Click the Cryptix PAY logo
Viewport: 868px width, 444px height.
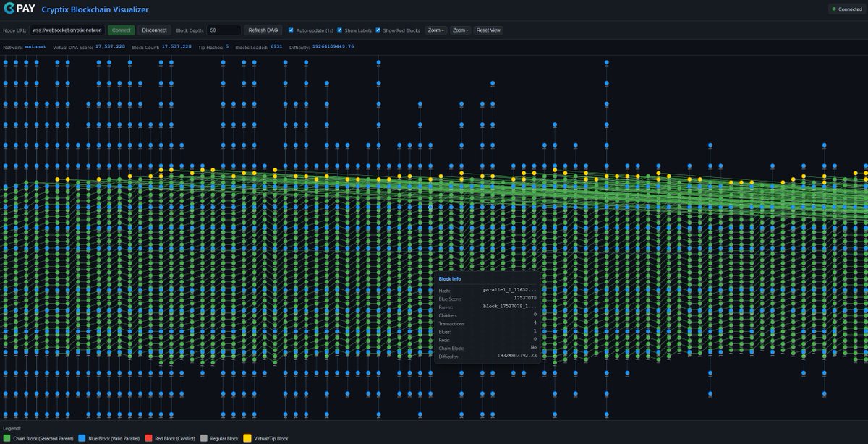(20, 9)
